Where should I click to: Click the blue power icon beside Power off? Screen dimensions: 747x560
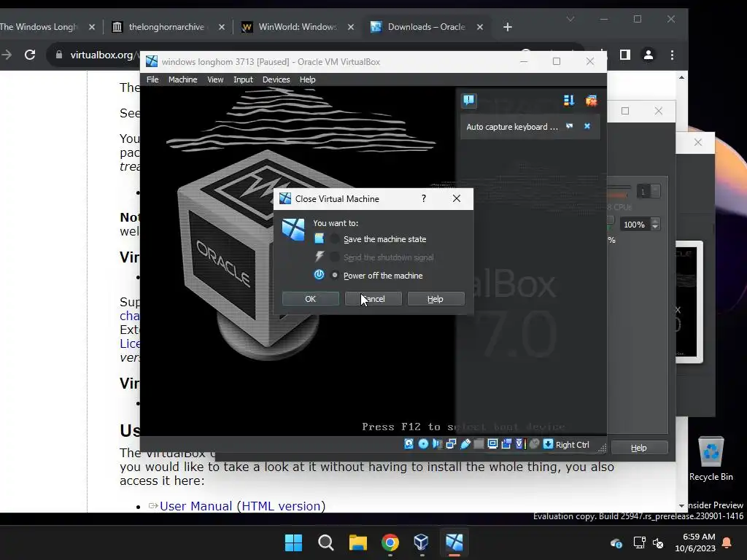point(320,275)
